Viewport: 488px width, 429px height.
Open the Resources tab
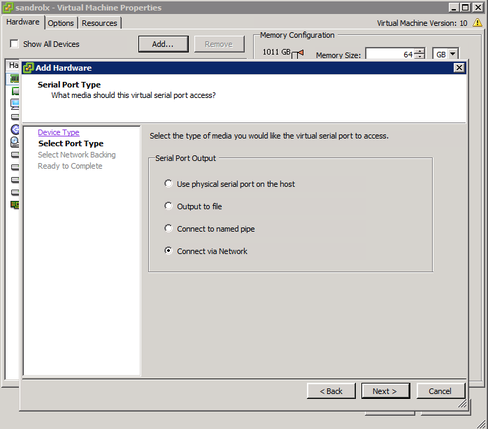click(x=99, y=23)
